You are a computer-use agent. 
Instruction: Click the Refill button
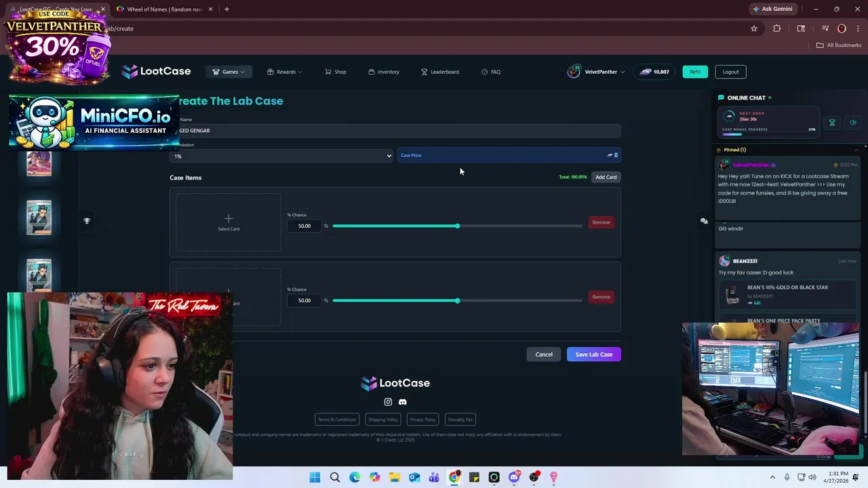695,72
